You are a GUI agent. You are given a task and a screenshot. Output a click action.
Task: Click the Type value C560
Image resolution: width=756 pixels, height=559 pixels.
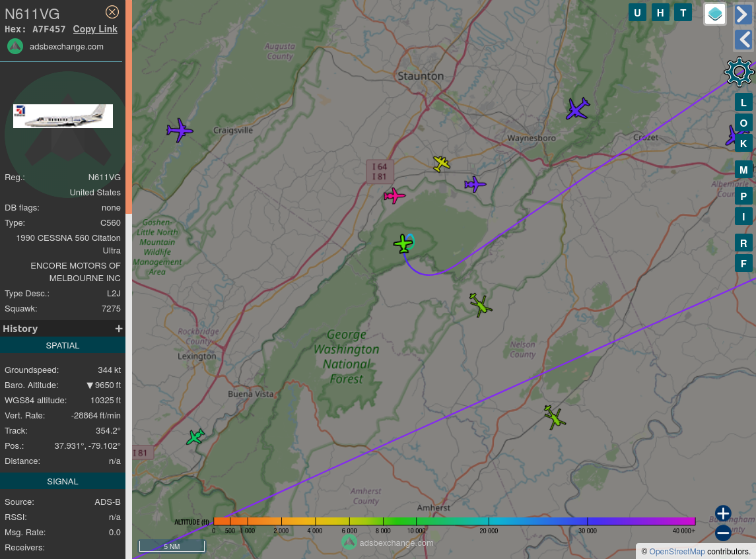click(x=110, y=223)
